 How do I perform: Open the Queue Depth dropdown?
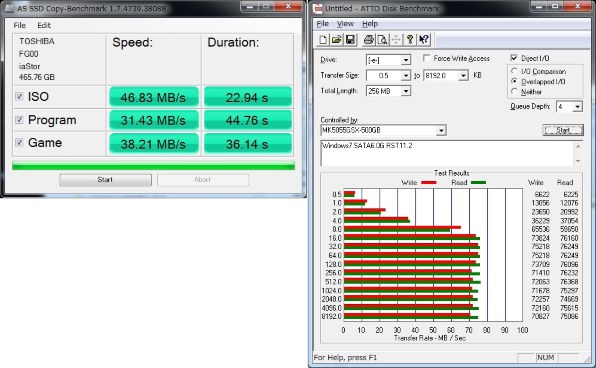577,106
